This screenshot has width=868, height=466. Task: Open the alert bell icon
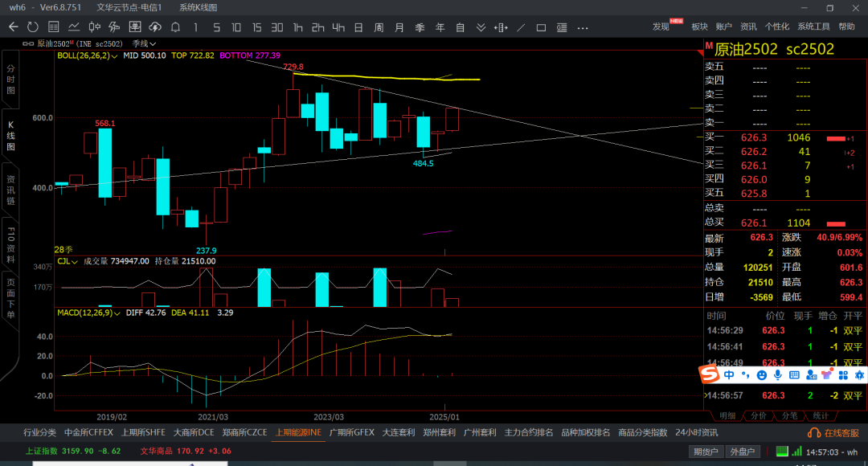tap(175, 27)
